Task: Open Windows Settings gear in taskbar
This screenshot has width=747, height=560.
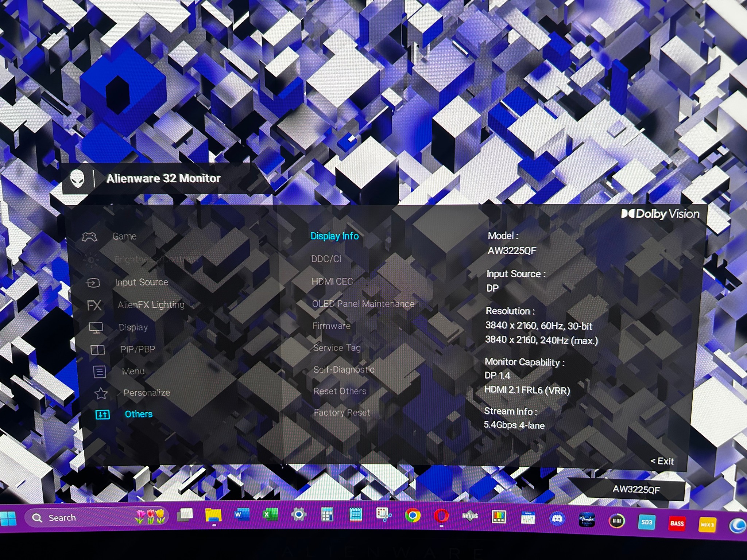Action: [298, 514]
